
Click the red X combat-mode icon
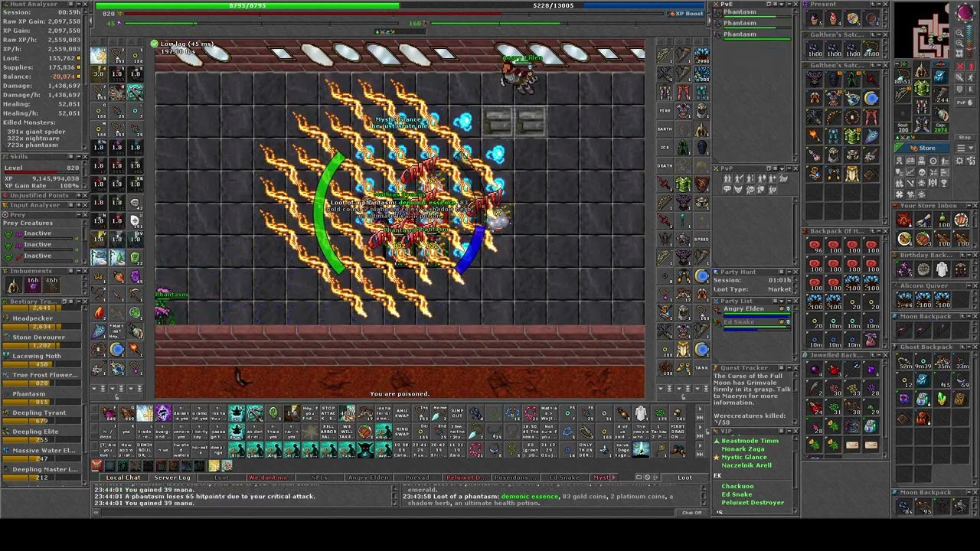coord(960,67)
